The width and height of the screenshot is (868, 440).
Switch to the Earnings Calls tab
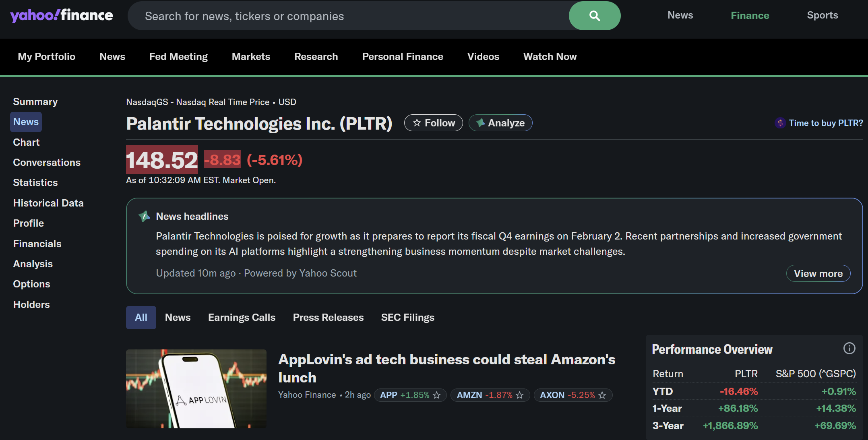pyautogui.click(x=242, y=318)
